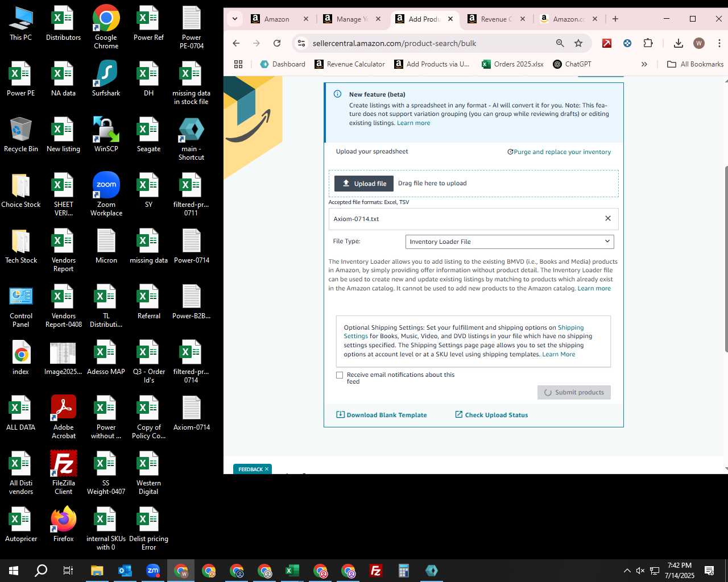Select the Choice Stock folder
Viewport: 728px width, 582px height.
[21, 190]
